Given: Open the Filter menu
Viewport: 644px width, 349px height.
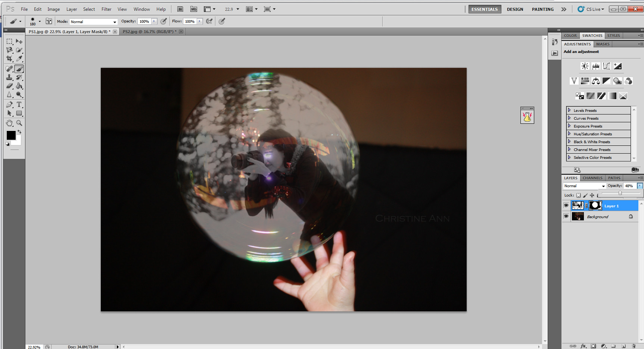Looking at the screenshot, I should 106,9.
